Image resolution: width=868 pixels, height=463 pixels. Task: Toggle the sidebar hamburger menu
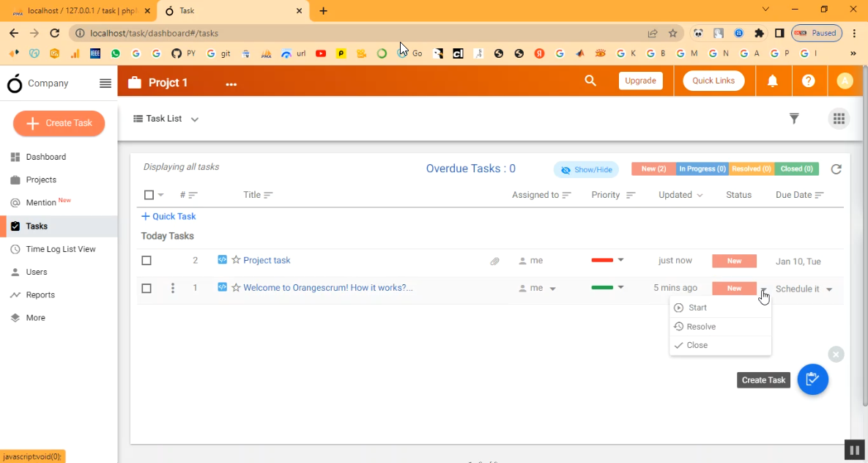point(105,84)
